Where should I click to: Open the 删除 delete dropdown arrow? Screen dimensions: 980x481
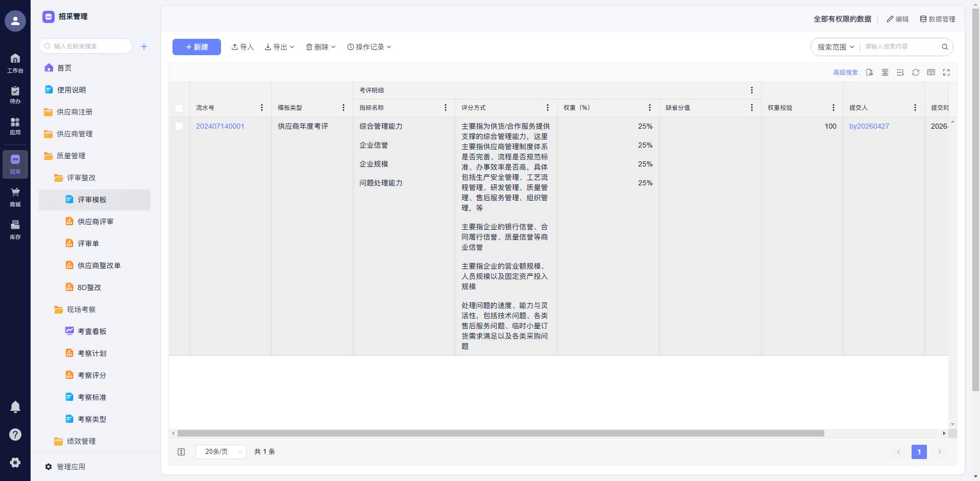(x=333, y=46)
